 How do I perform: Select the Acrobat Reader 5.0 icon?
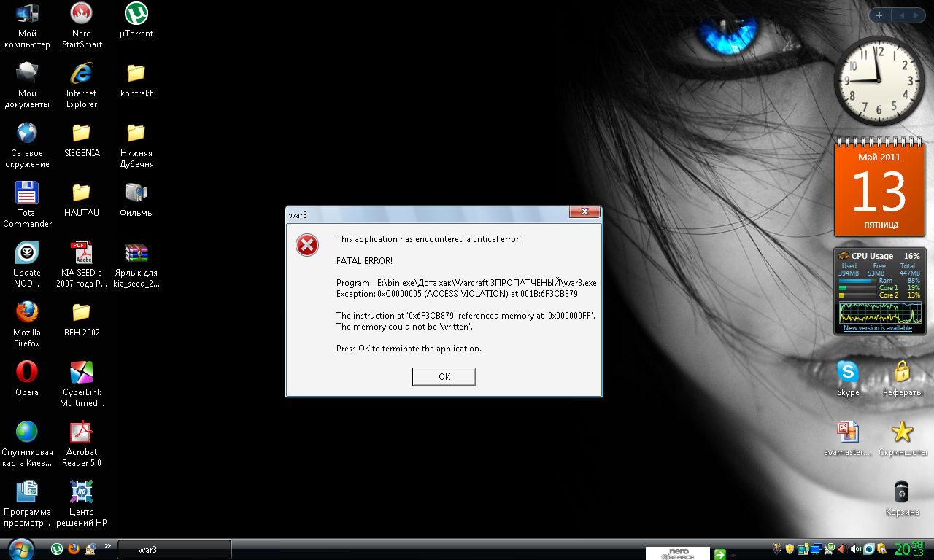[x=82, y=444]
